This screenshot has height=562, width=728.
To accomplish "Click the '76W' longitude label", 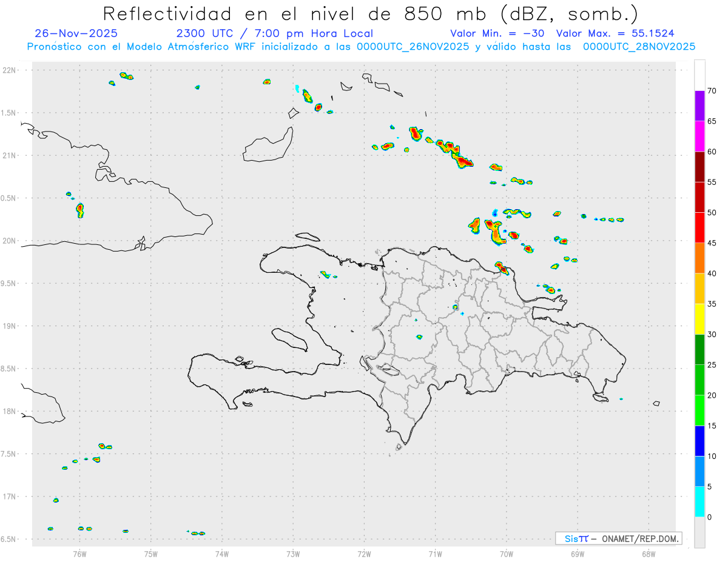I will coord(79,554).
